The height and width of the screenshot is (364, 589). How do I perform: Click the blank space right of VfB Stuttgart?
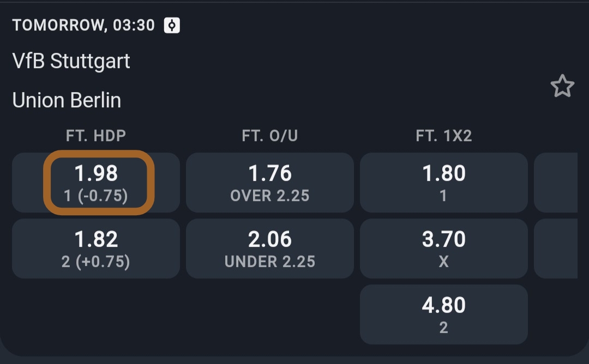(327, 61)
